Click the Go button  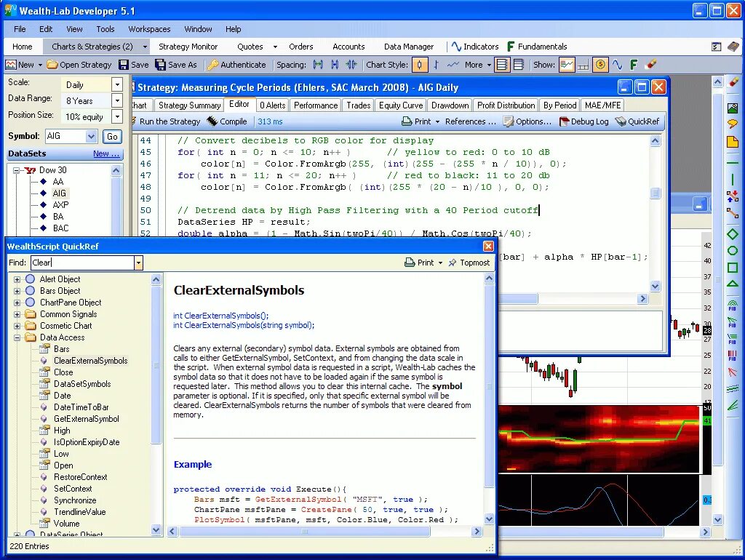tap(112, 137)
